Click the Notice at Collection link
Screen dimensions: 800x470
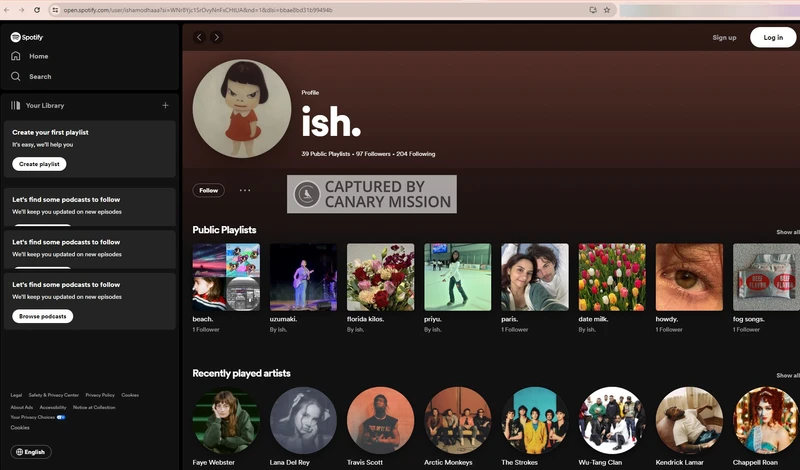point(94,407)
